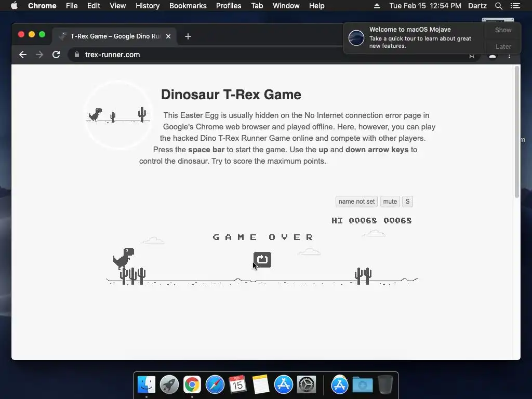Open the Apple menu
The height and width of the screenshot is (399, 532).
14,6
